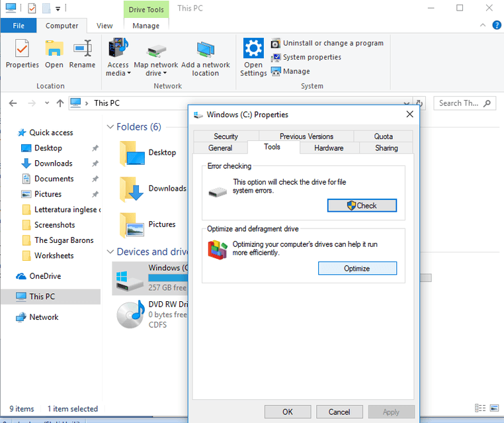The image size is (504, 423).
Task: Switch to Previous Versions tab
Action: pos(306,136)
